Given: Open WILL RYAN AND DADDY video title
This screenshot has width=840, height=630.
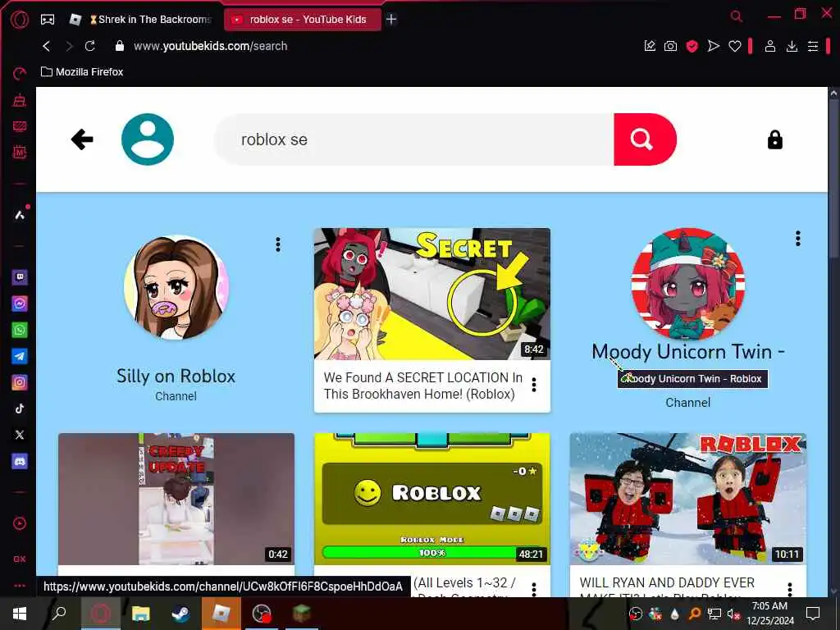Looking at the screenshot, I should pos(667,588).
